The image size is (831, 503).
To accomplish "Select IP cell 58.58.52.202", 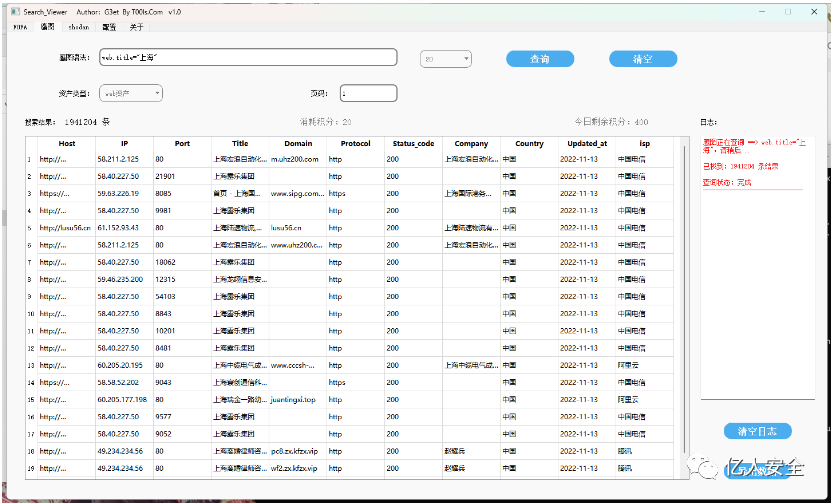I will click(x=125, y=382).
